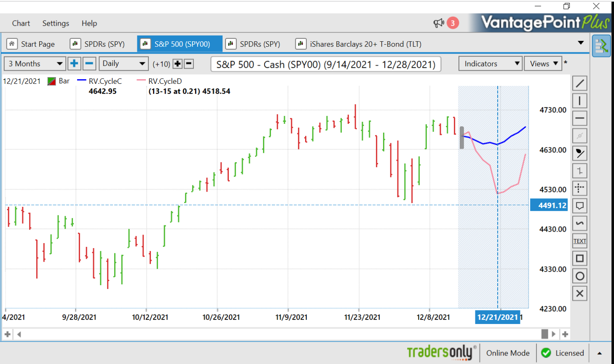Open the notifications megaphone icon
This screenshot has width=614, height=364.
tap(439, 23)
